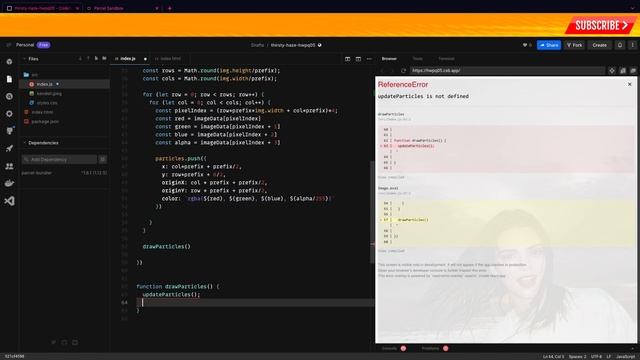Viewport: 640px width, 360px height.
Task: Focus the Add Dependency search field
Action: point(60,159)
